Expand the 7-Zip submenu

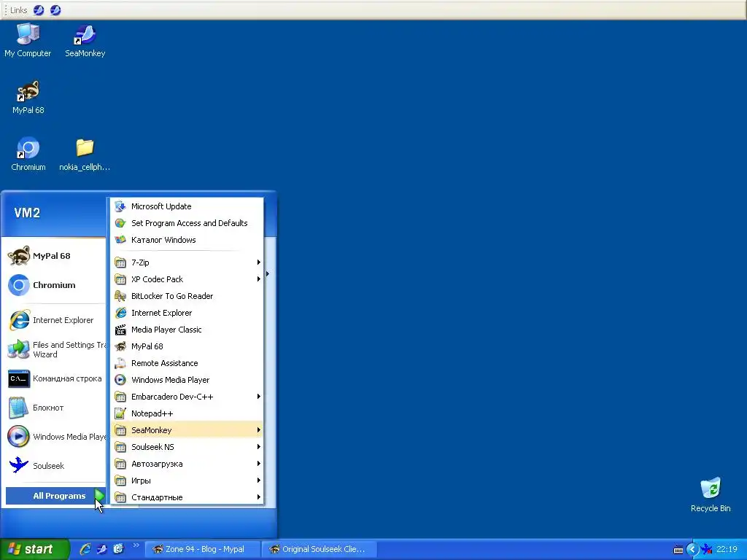[187, 262]
